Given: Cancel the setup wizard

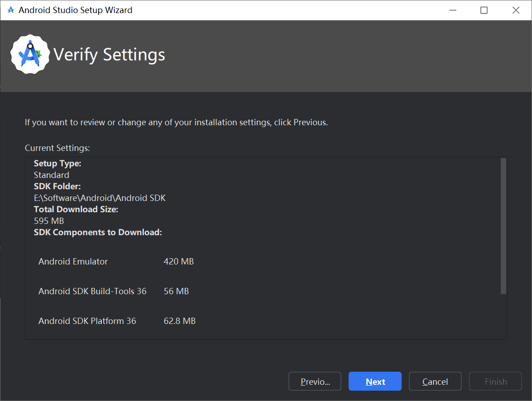Looking at the screenshot, I should (435, 382).
